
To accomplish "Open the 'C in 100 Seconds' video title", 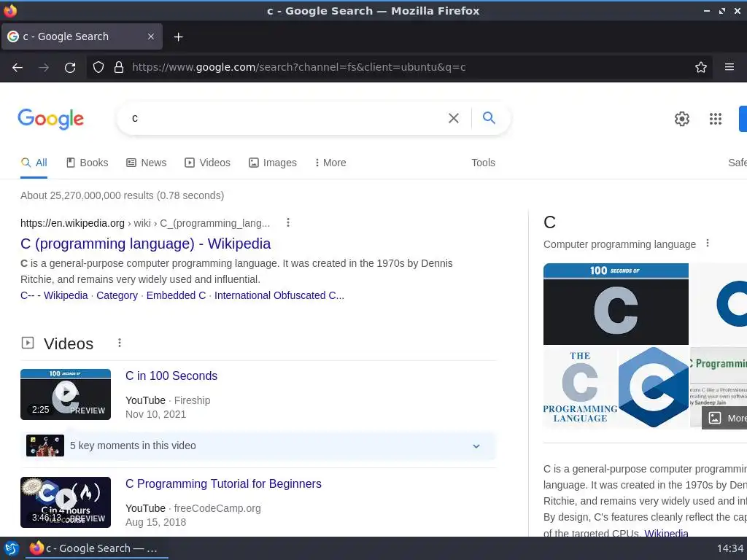I will (171, 376).
